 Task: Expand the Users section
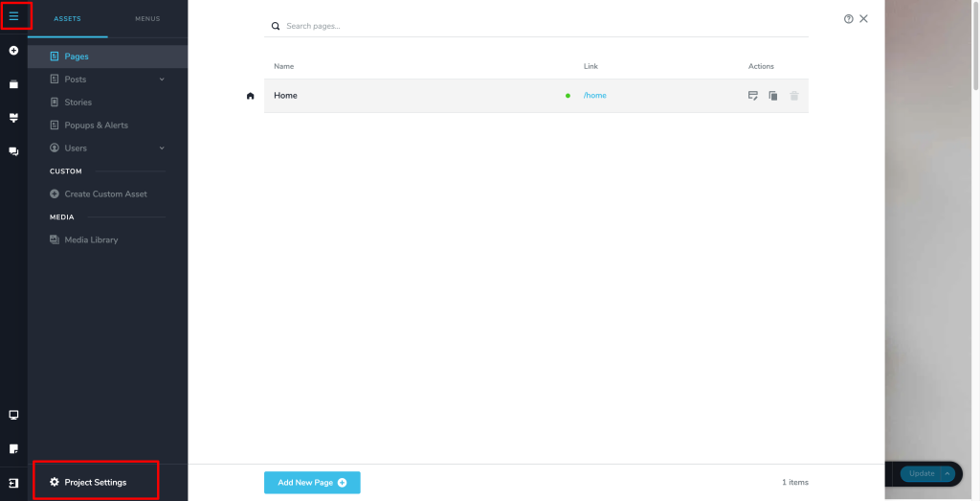pos(162,148)
